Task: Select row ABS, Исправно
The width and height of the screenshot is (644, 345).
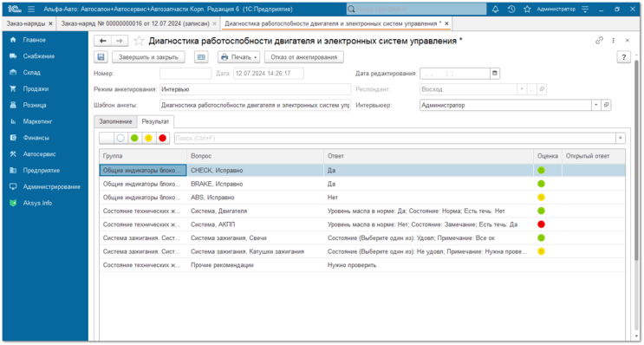Action: click(362, 198)
